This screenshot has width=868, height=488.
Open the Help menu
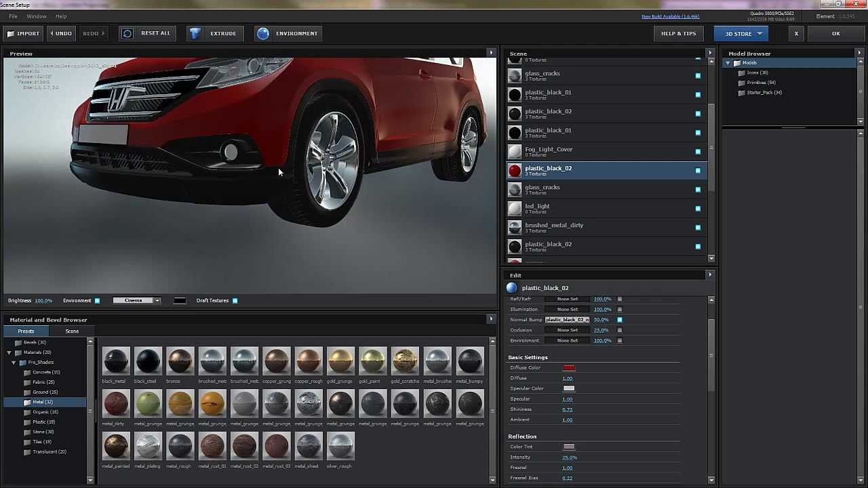click(61, 16)
